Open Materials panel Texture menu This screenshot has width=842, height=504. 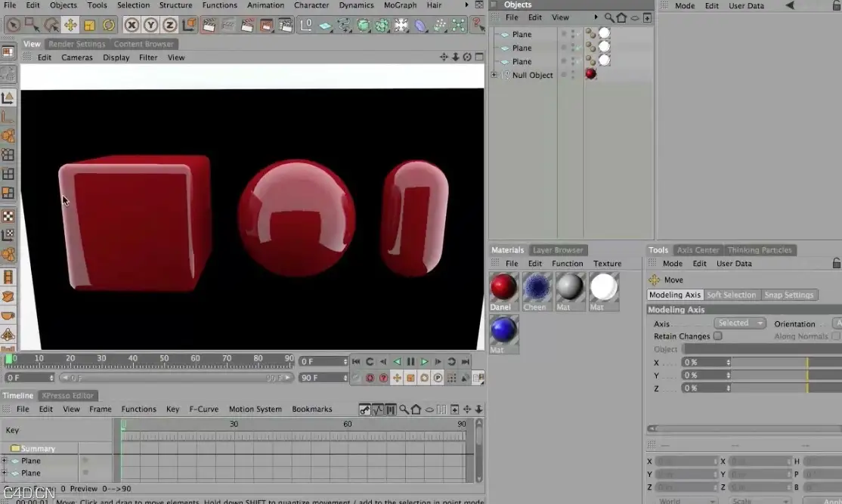[x=608, y=264]
